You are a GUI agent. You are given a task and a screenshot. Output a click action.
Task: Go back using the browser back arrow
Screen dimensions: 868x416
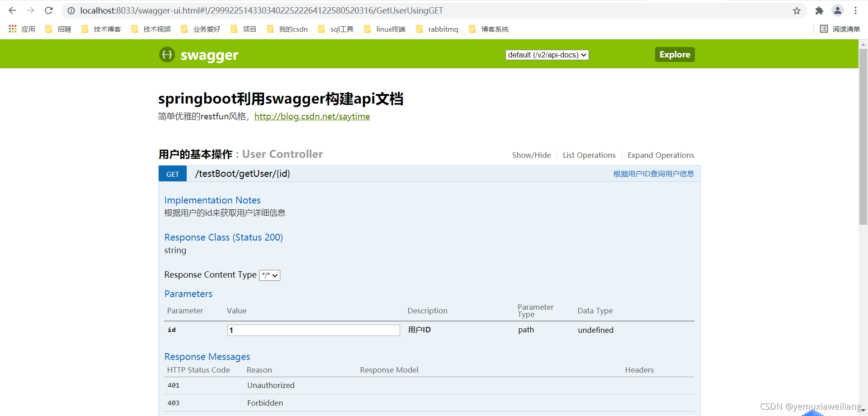pos(12,10)
